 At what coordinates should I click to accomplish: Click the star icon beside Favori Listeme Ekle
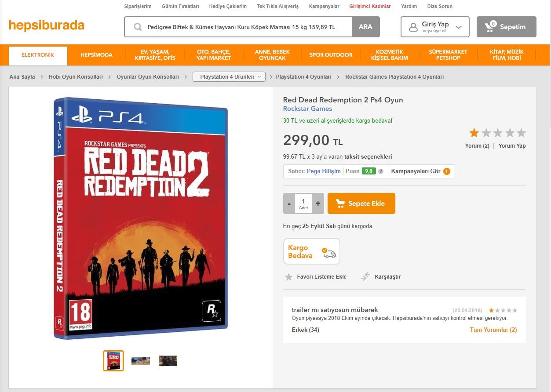pyautogui.click(x=289, y=277)
